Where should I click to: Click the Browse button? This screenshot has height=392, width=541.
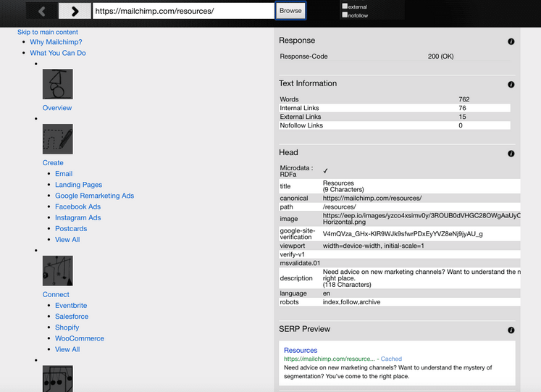coord(290,11)
